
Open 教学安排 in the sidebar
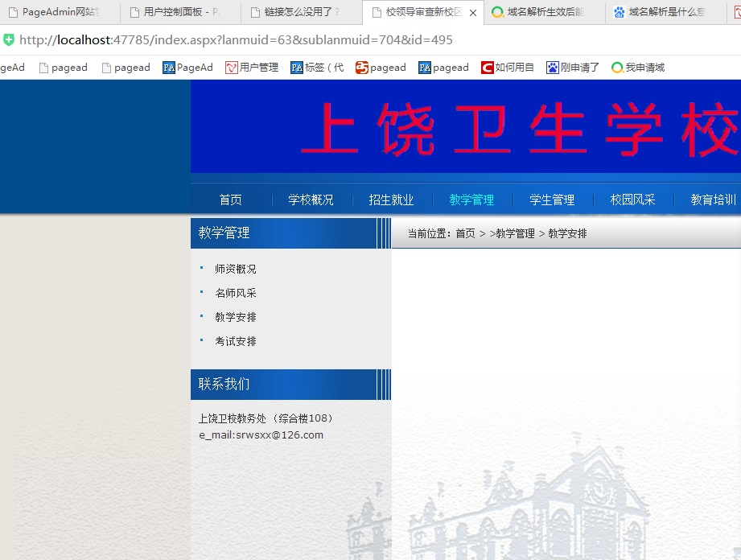[236, 317]
